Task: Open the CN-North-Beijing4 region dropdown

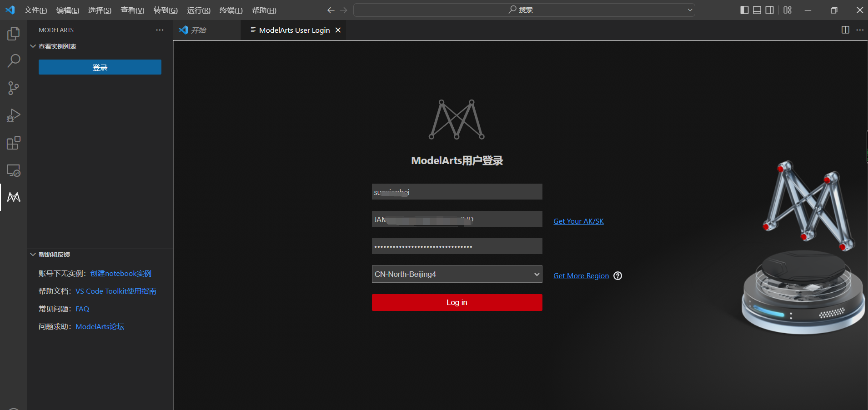Action: tap(457, 274)
